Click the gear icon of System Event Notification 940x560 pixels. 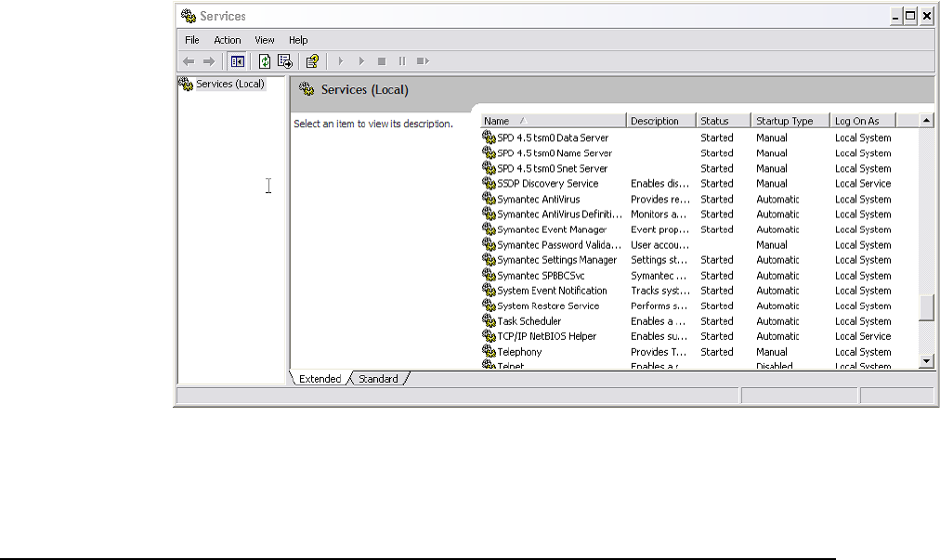click(x=490, y=290)
